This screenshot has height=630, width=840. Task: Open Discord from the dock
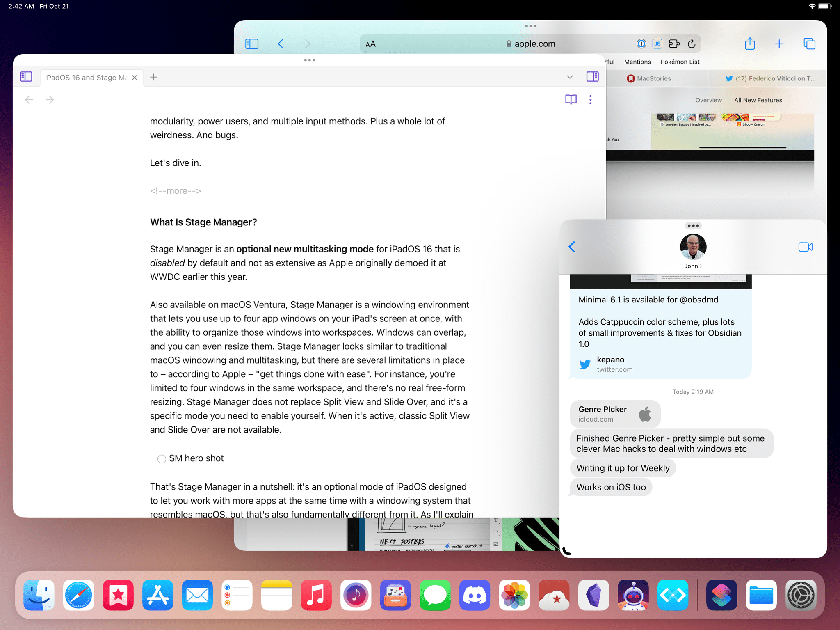click(475, 595)
